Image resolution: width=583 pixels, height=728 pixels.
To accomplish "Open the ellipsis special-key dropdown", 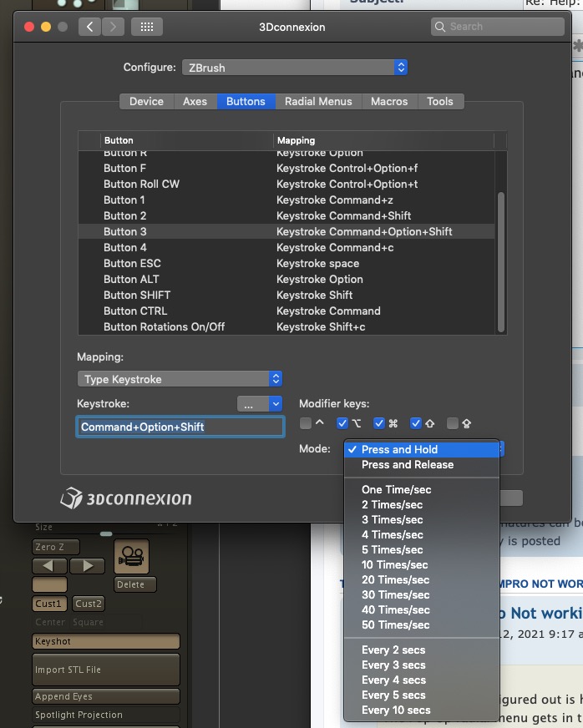I will point(260,404).
